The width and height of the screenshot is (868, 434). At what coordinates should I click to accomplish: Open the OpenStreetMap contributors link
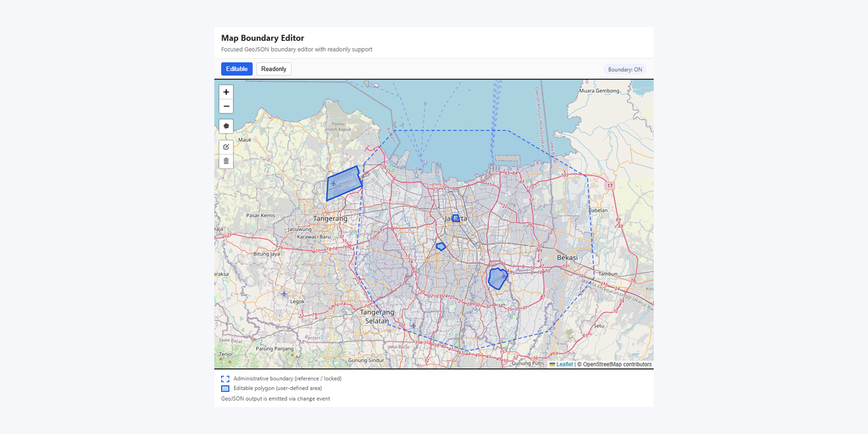pos(617,364)
